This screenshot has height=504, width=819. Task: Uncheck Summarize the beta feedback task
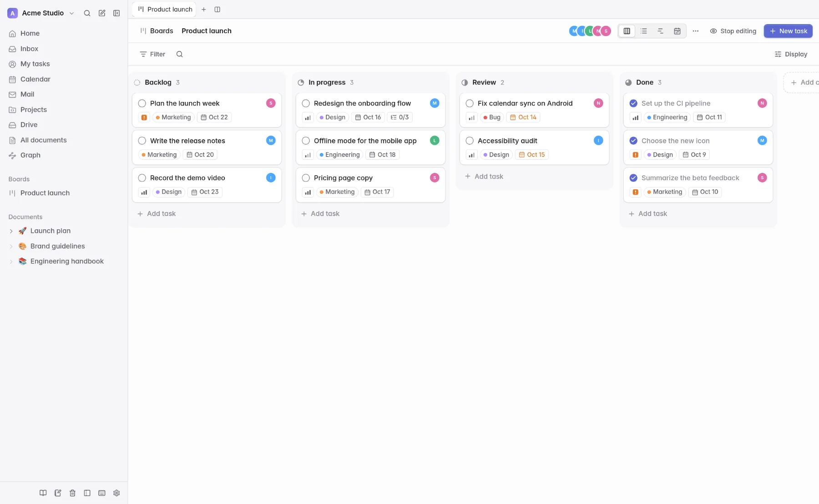coord(633,178)
